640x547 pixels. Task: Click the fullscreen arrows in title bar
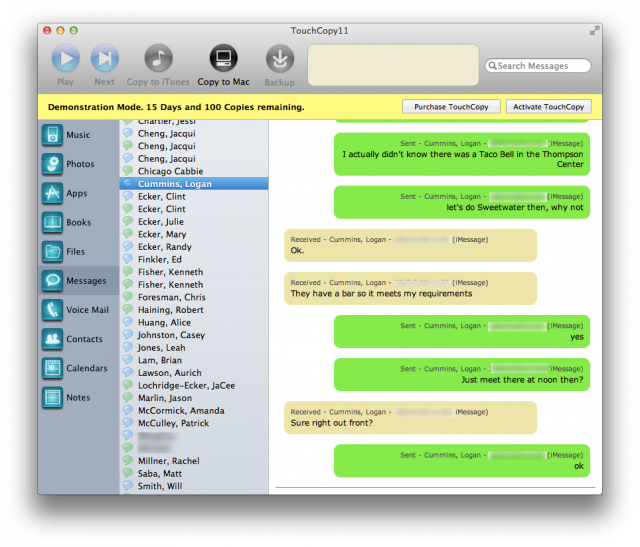point(594,31)
